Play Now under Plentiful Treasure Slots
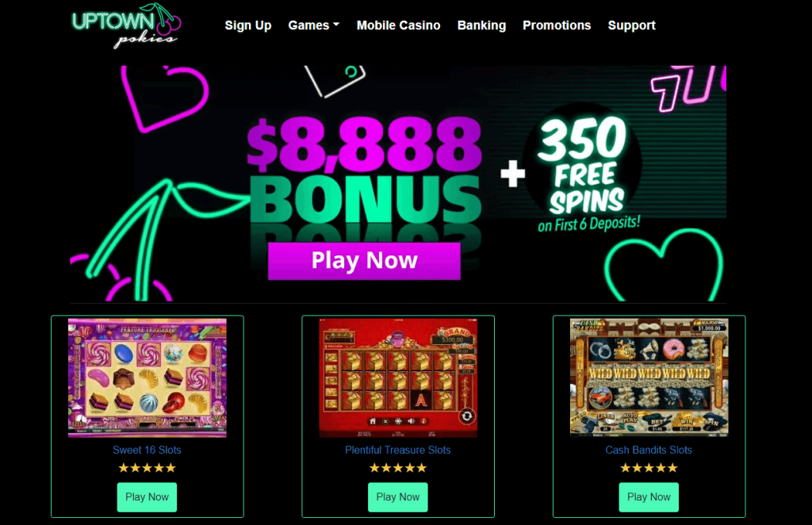The width and height of the screenshot is (812, 525). pos(398,497)
